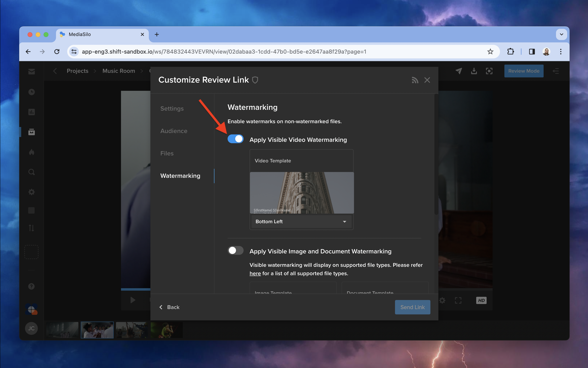588x368 pixels.
Task: Click the browser address bar URL
Action: [224, 52]
